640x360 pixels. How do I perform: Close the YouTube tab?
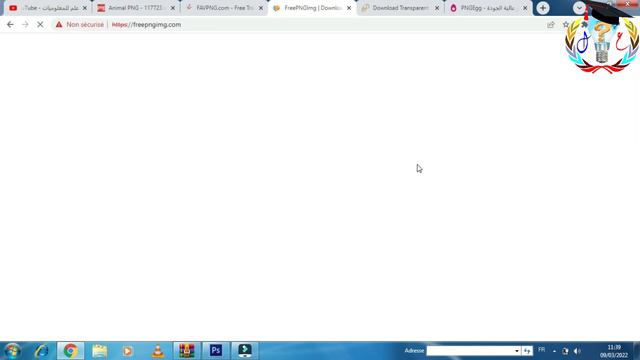[84, 8]
